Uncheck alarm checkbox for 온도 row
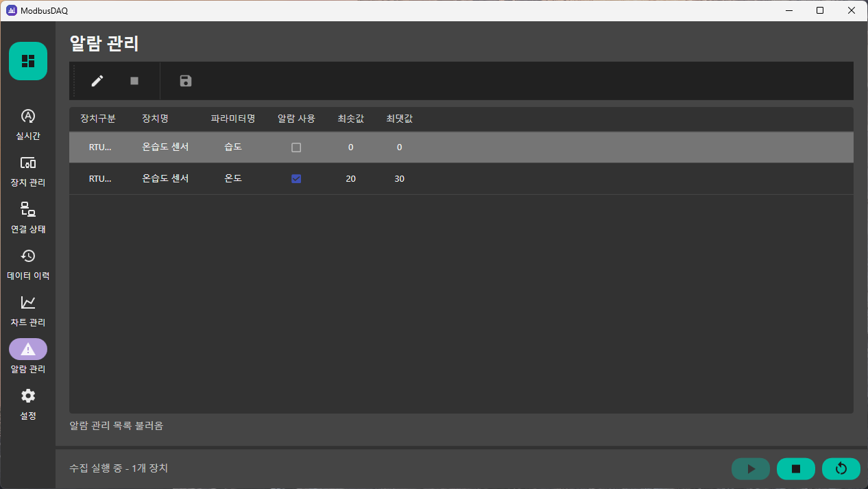The image size is (868, 489). [x=296, y=179]
